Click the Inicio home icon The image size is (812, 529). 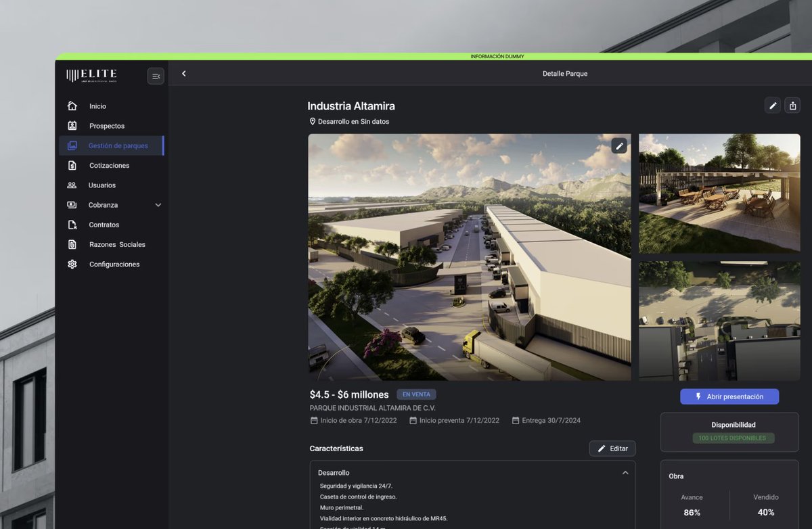coord(72,106)
